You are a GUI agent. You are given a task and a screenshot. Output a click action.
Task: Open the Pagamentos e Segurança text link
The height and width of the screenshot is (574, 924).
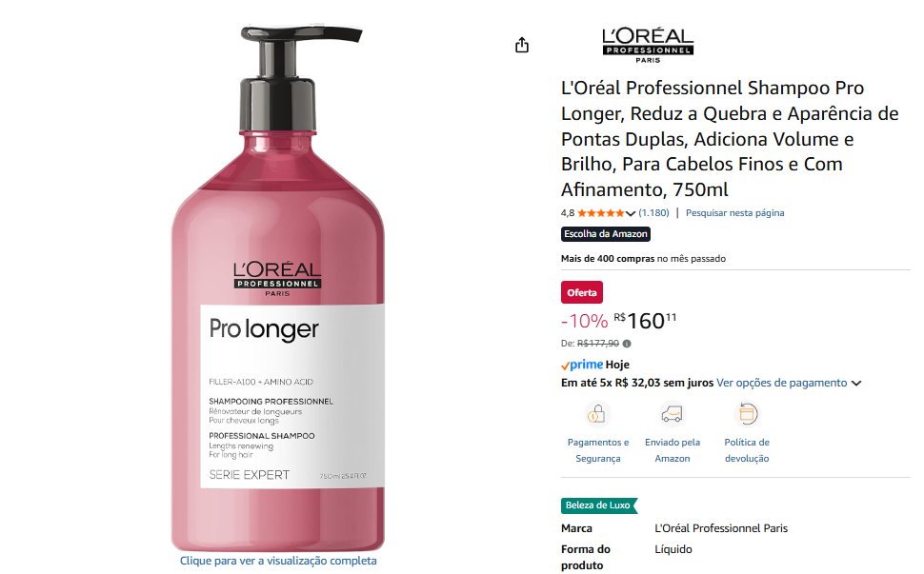pos(597,450)
